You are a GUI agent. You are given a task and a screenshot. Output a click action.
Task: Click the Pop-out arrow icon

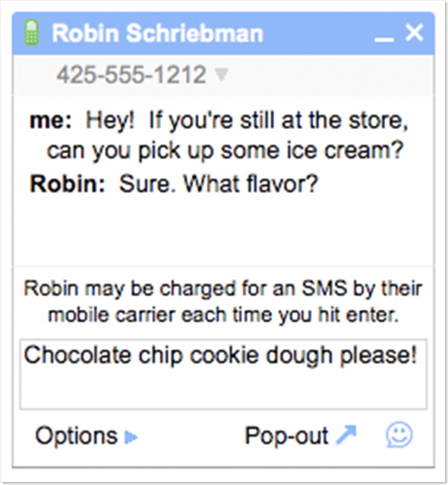pyautogui.click(x=346, y=435)
